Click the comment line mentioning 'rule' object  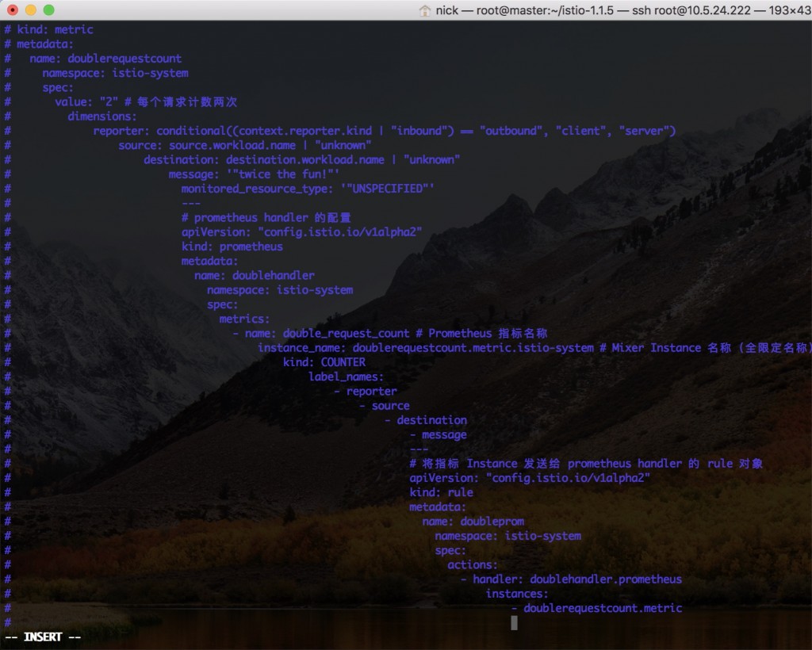(x=586, y=465)
